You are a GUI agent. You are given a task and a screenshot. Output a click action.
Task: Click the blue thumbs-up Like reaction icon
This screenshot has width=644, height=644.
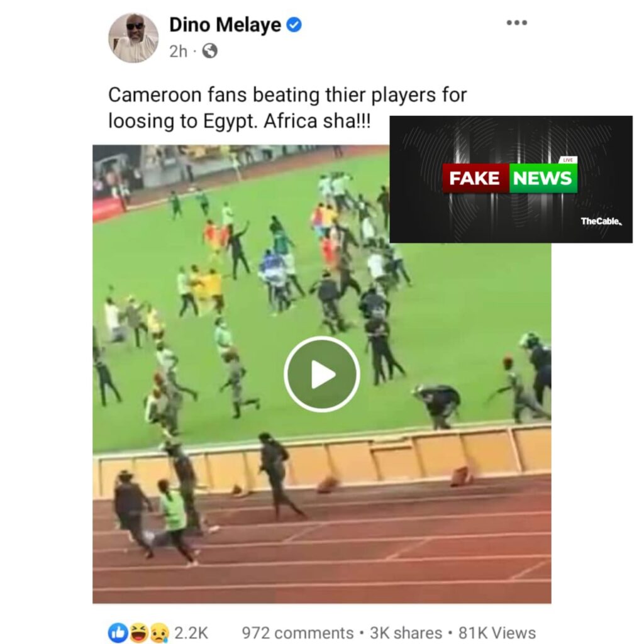[118, 633]
